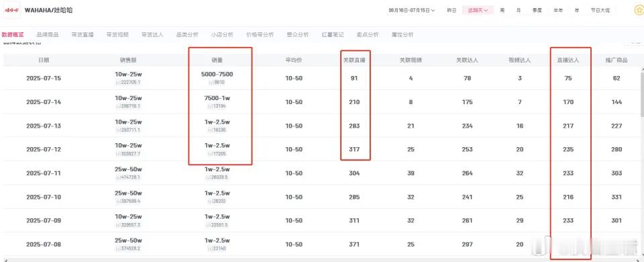Click the gold star favorite icon
644x262 pixels.
click(x=638, y=10)
